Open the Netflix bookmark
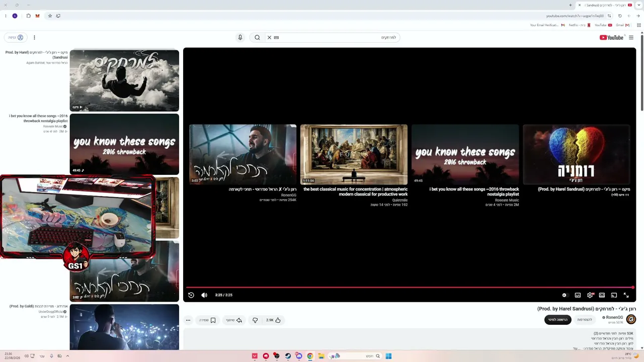 click(580, 25)
